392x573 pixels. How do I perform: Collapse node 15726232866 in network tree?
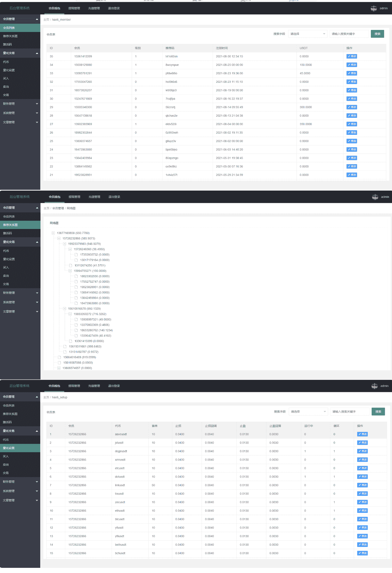pos(59,238)
